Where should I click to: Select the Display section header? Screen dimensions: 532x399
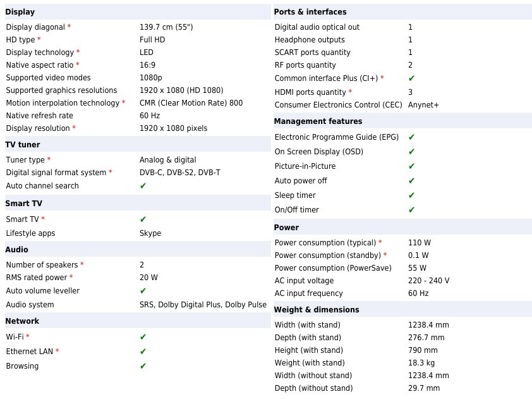click(x=20, y=12)
